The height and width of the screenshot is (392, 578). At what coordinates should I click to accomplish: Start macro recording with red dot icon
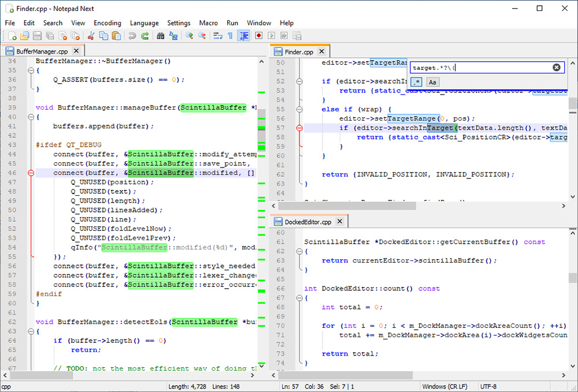(x=259, y=36)
